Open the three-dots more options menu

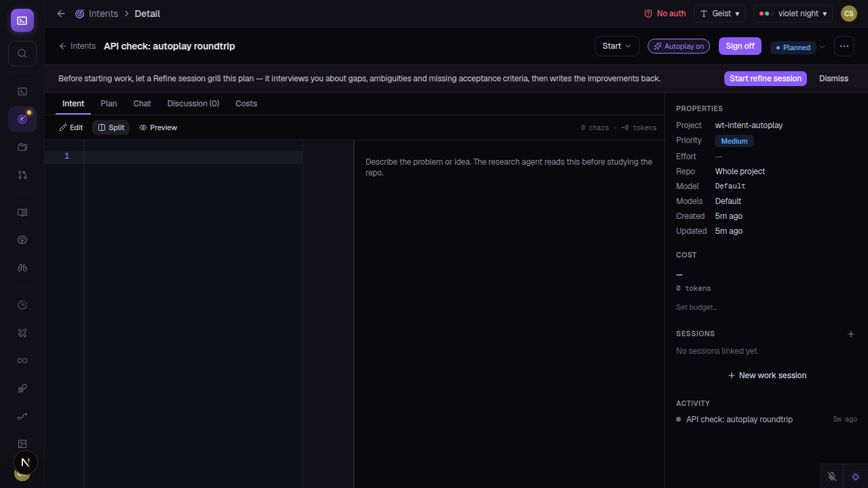click(x=844, y=46)
